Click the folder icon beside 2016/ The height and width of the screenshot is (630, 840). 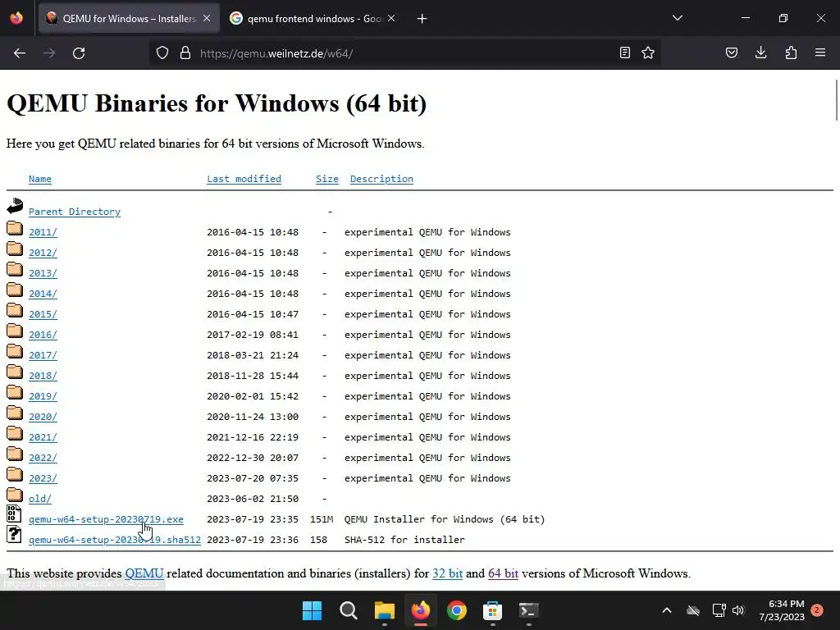tap(15, 331)
